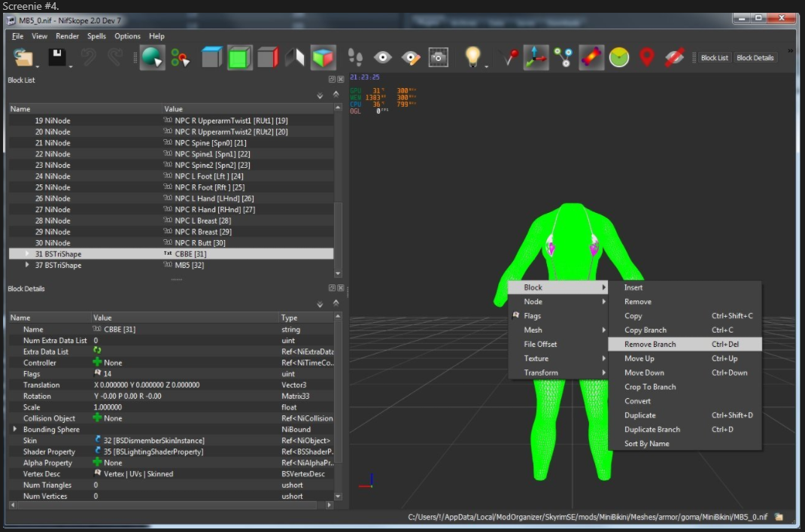
Task: Select the NPC Spine2 [Spn2] row
Action: 171,165
